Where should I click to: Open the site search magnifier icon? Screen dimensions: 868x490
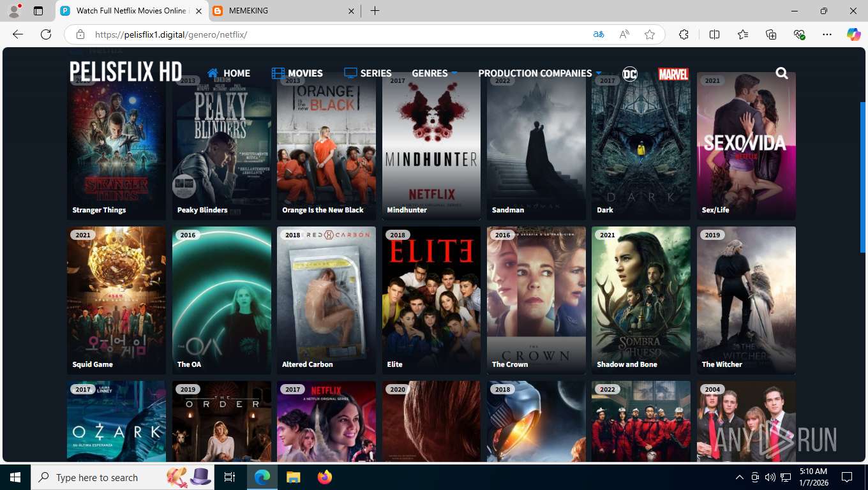coord(782,73)
